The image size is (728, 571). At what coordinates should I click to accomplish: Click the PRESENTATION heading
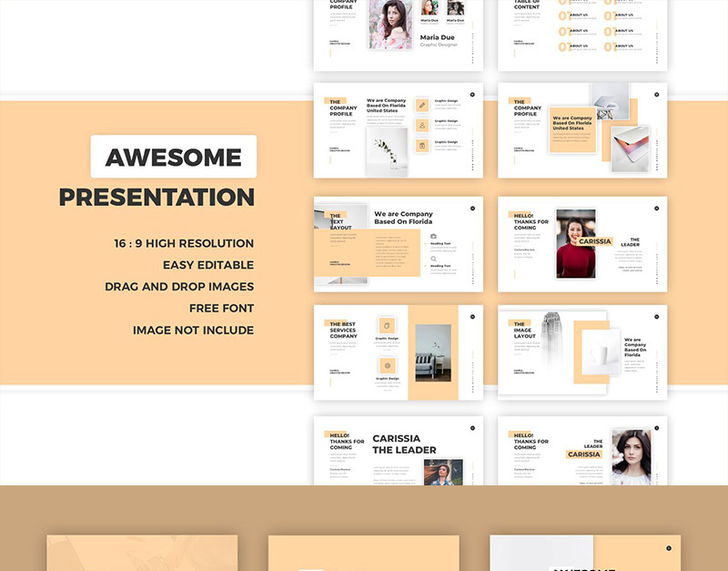[x=157, y=197]
